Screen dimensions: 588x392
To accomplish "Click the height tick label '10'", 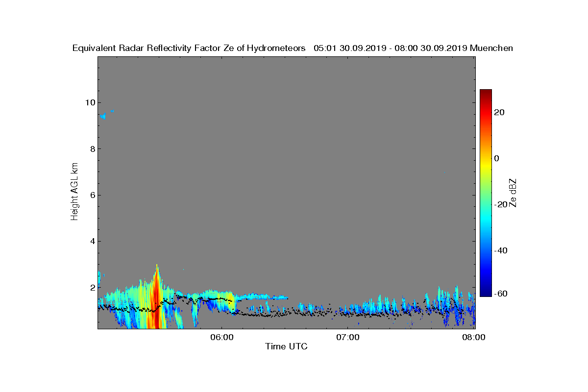I will coord(90,102).
